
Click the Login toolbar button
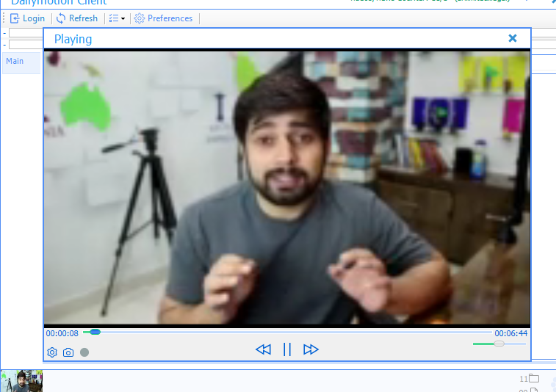27,18
